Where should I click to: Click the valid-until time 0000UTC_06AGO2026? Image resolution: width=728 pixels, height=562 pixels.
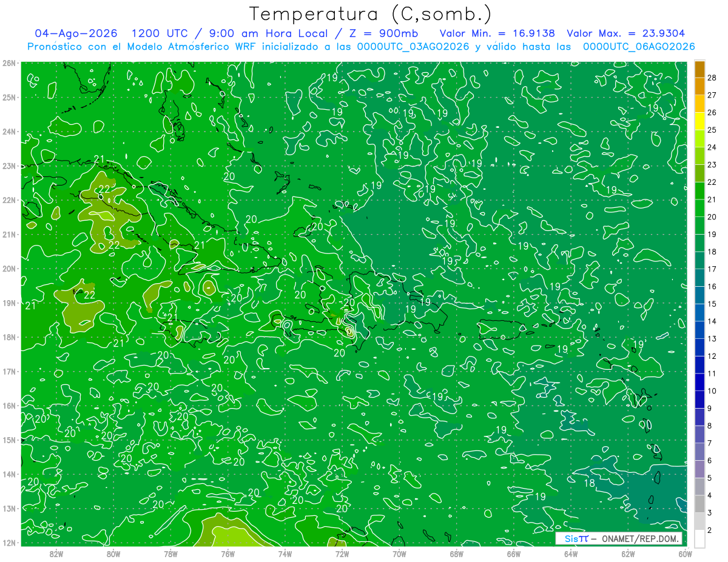tap(639, 47)
